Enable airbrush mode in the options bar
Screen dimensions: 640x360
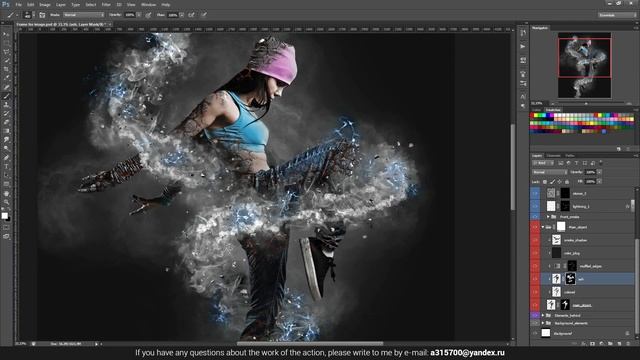[x=191, y=15]
